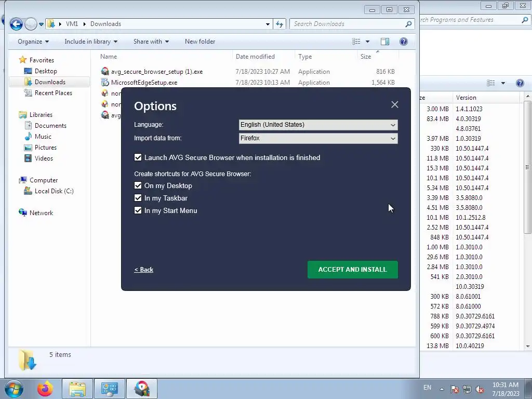Open Windows Explorer taskbar icon
The height and width of the screenshot is (399, 532).
pyautogui.click(x=77, y=389)
